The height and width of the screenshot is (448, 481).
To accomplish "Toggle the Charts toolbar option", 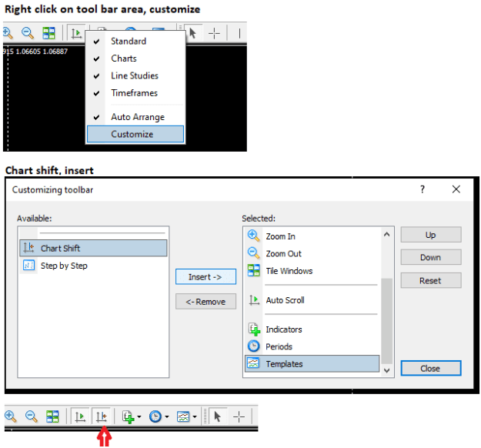I will [135, 59].
